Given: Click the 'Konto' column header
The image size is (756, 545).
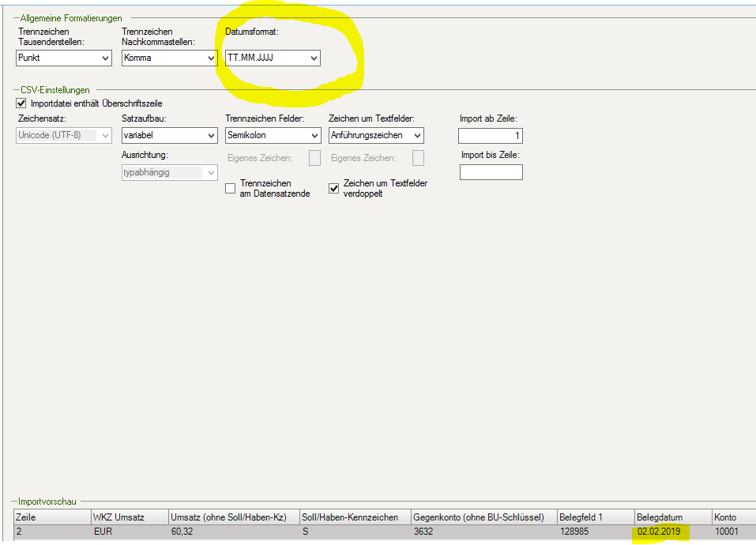Looking at the screenshot, I should 735,517.
